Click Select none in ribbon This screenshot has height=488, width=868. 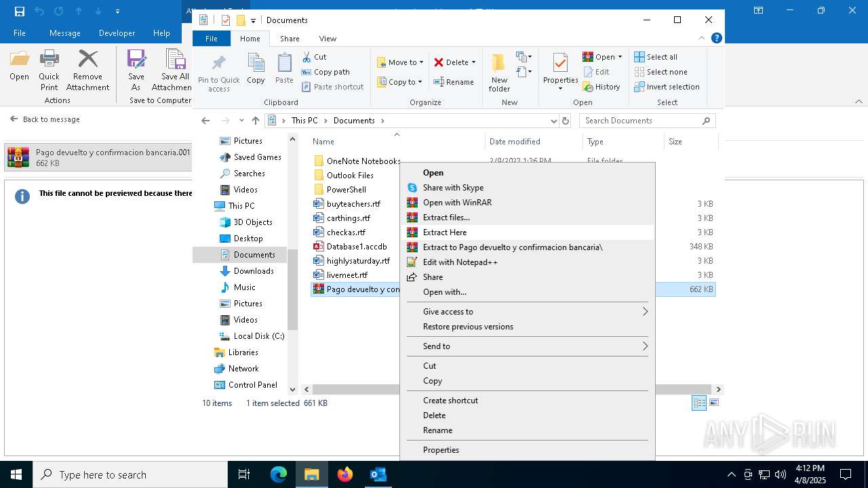pos(661,72)
